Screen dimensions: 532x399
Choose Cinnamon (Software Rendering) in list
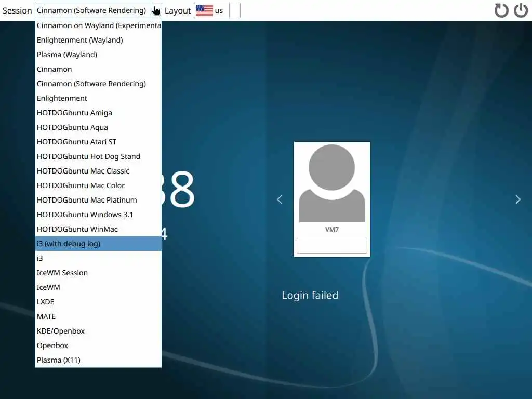coord(98,84)
